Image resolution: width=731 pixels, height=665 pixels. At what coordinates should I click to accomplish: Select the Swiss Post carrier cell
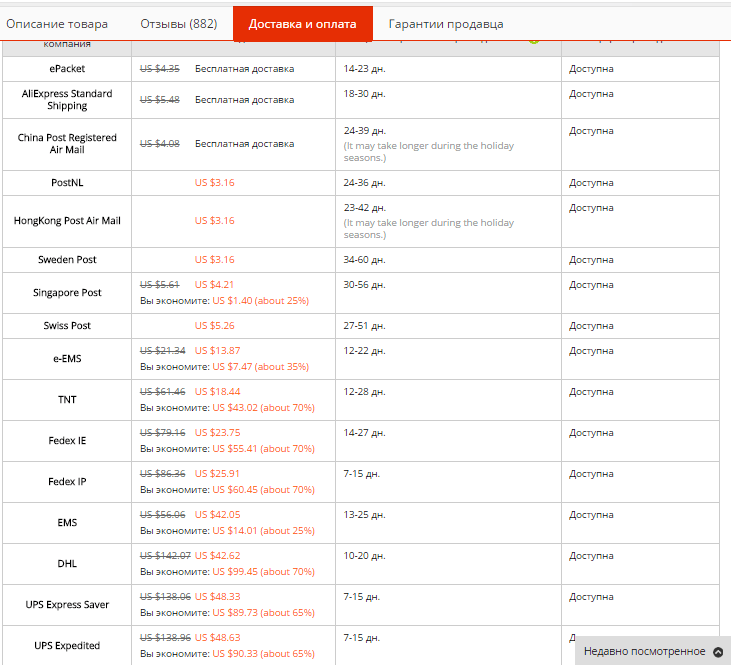[67, 326]
